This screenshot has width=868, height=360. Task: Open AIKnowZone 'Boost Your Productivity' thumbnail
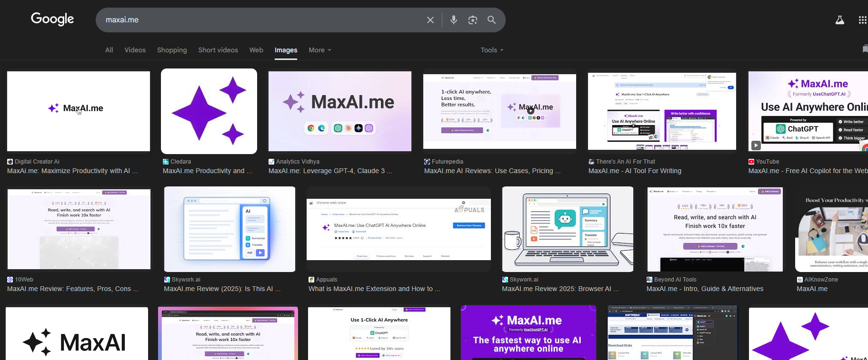[x=831, y=229]
